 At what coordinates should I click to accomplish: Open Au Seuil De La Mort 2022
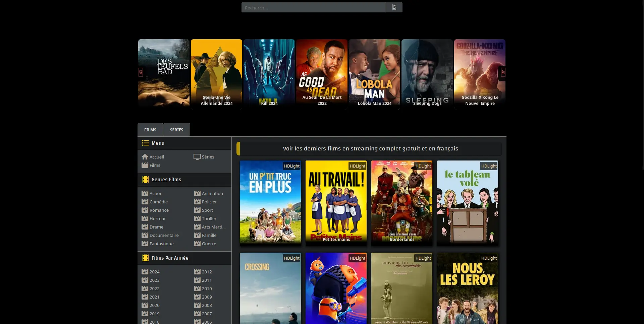(322, 74)
